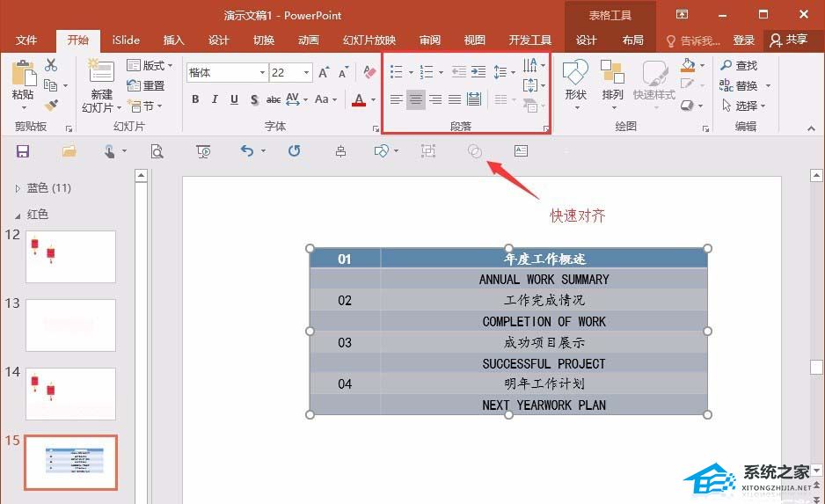Click the Copy icon in clipboard group

click(51, 84)
